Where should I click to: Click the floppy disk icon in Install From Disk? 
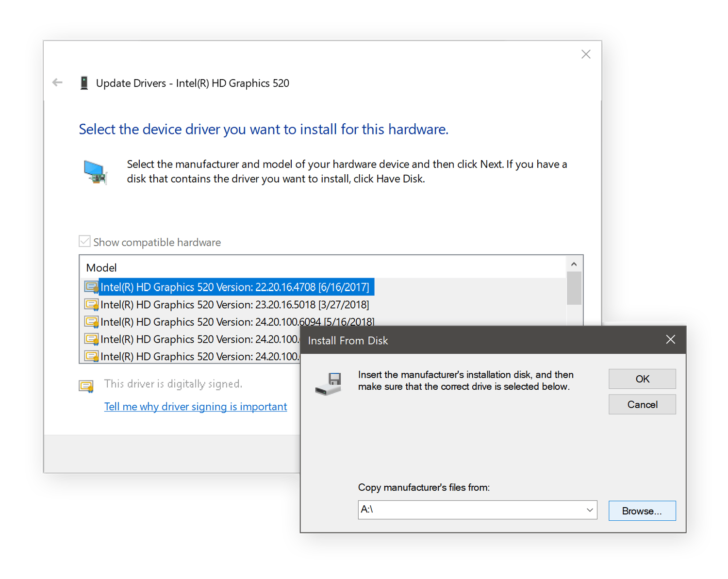coord(329,384)
